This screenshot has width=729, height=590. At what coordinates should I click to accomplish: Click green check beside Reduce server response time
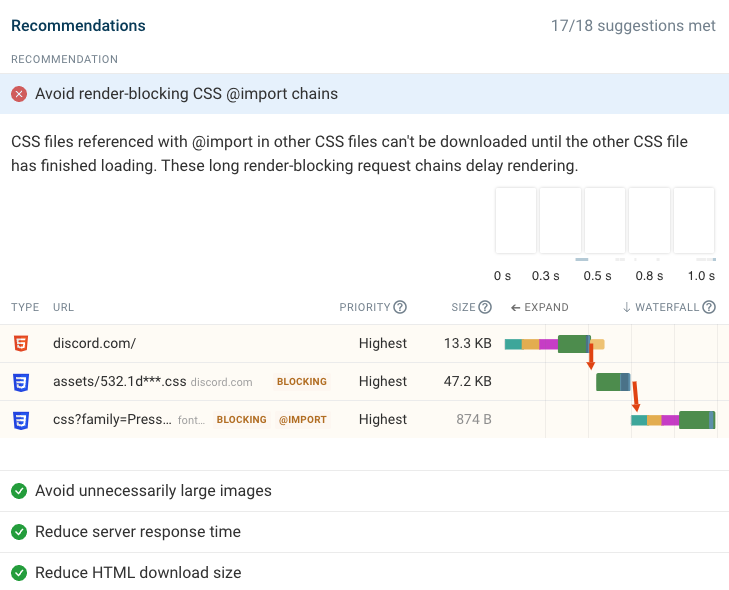(x=19, y=532)
